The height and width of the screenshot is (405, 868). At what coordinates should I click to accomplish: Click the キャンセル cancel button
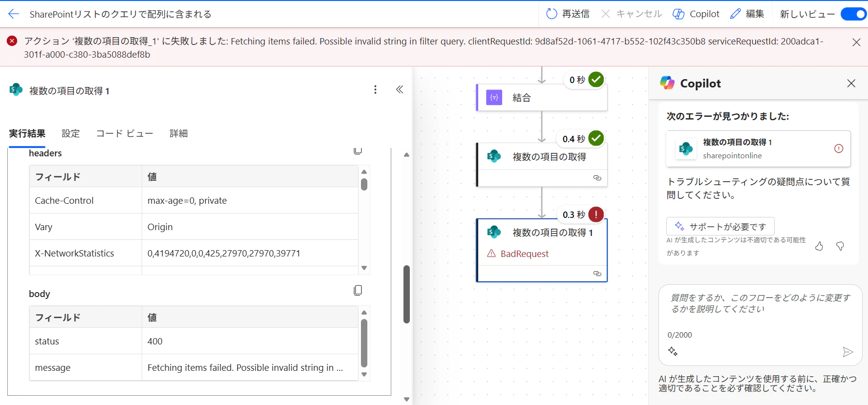pos(631,14)
